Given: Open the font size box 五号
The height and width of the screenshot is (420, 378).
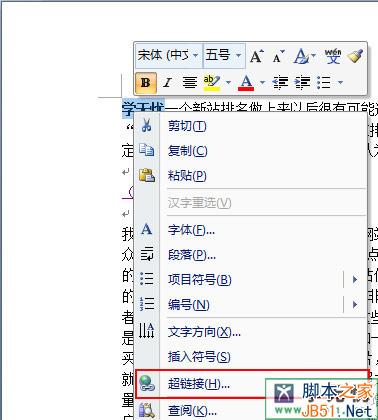Looking at the screenshot, I should (224, 55).
